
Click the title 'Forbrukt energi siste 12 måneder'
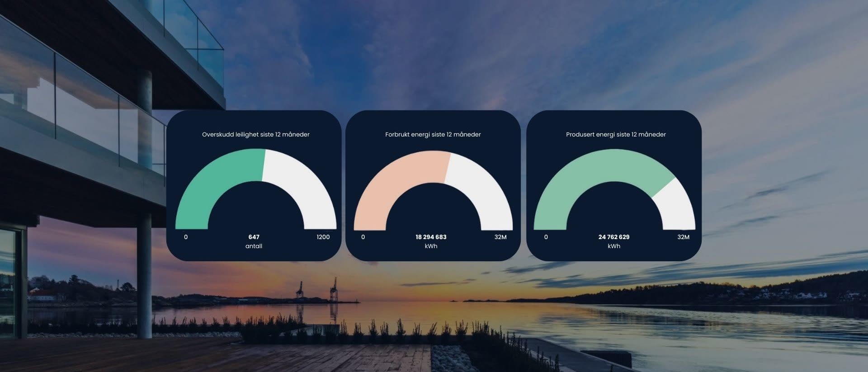tap(433, 134)
